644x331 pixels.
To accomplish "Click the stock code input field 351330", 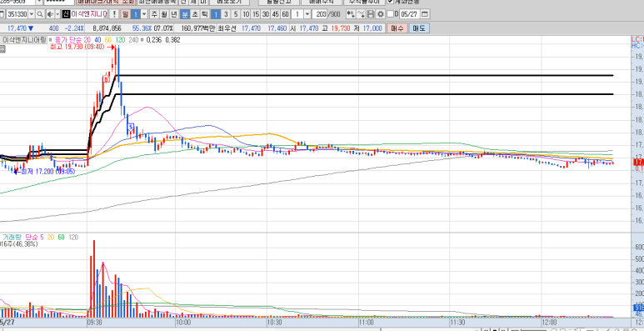I will pyautogui.click(x=17, y=14).
